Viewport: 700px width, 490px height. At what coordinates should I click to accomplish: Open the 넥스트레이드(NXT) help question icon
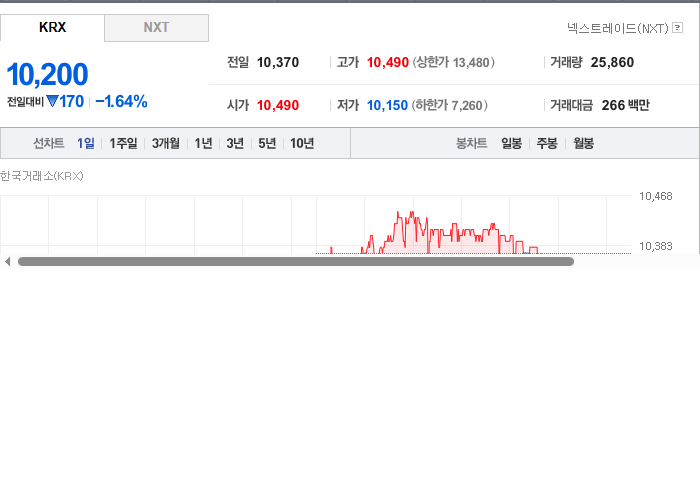pyautogui.click(x=678, y=28)
